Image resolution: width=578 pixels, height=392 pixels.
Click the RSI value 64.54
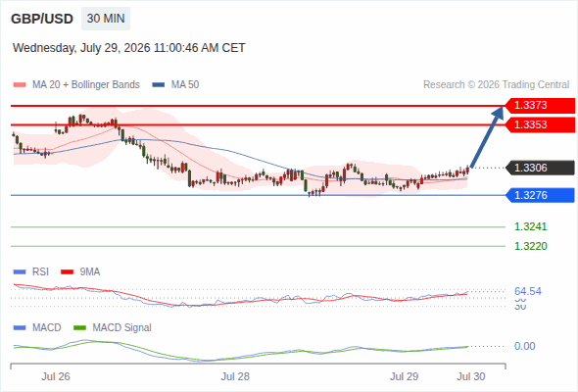click(528, 291)
